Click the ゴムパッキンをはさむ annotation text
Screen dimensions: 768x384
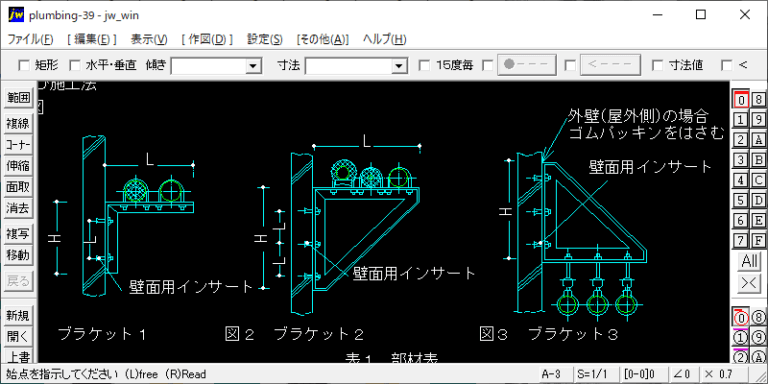(646, 133)
